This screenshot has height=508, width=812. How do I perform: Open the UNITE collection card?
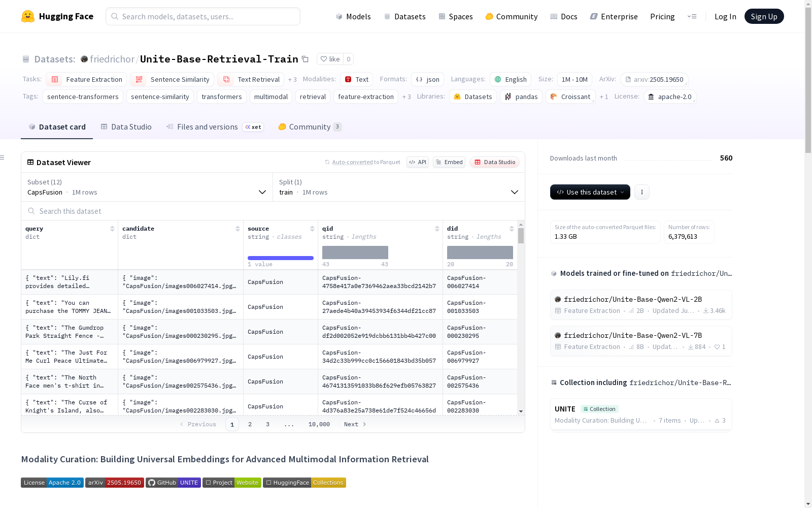(641, 414)
